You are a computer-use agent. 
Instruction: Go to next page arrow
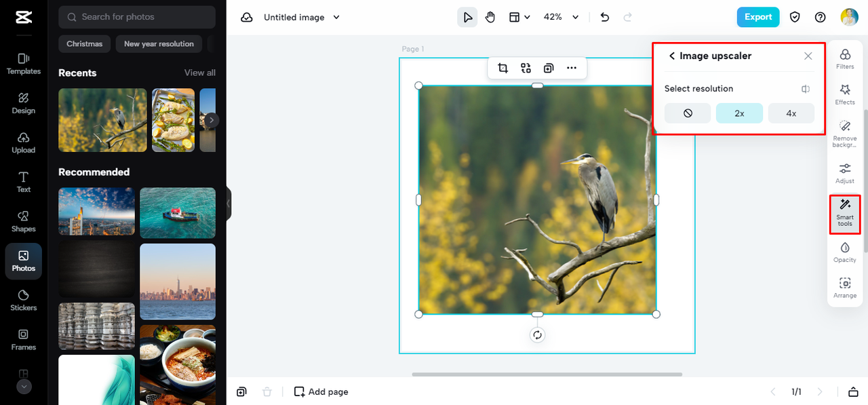(820, 391)
